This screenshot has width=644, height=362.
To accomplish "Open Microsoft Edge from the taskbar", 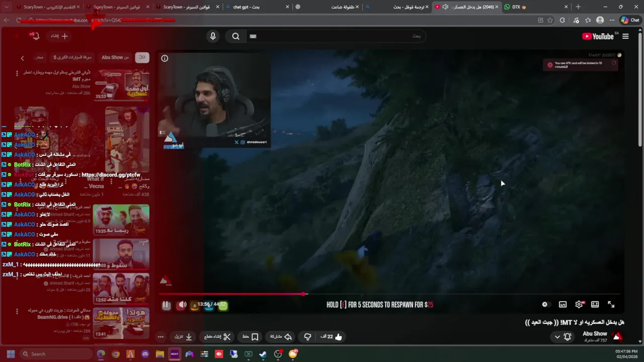I will pyautogui.click(x=101, y=354).
